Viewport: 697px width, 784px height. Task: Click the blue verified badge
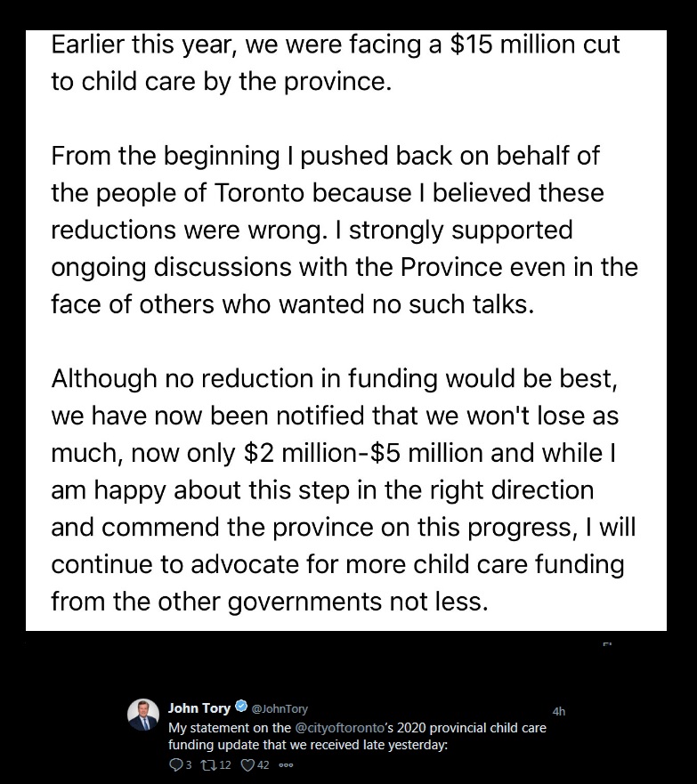coord(239,708)
